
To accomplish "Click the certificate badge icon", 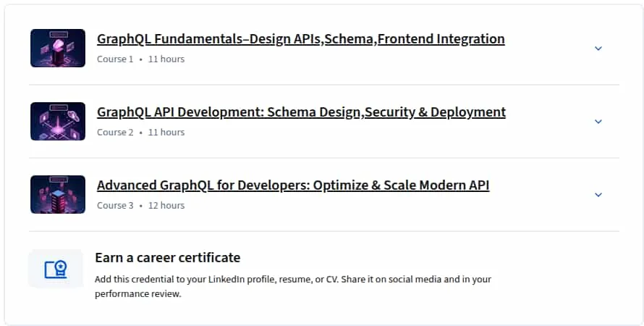I will pyautogui.click(x=56, y=269).
